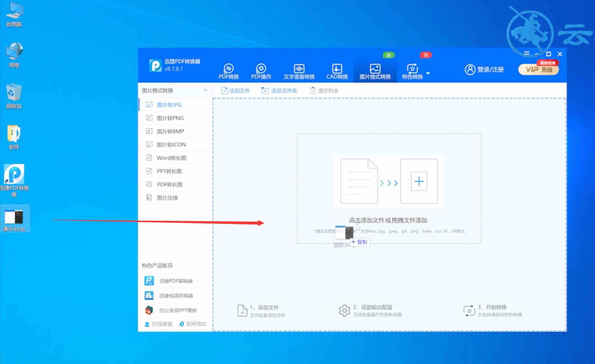This screenshot has height=364, width=595.
Task: Select 图片转BMP in the sidebar
Action: (176, 131)
